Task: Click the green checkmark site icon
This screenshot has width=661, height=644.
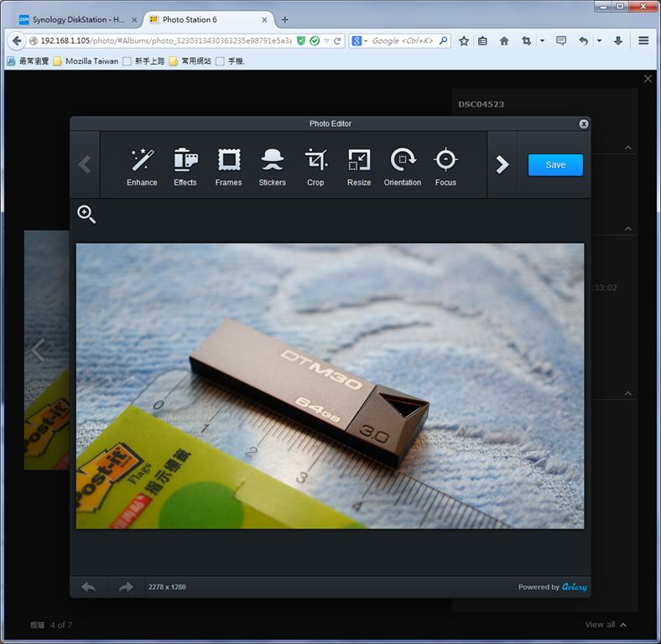Action: (315, 41)
